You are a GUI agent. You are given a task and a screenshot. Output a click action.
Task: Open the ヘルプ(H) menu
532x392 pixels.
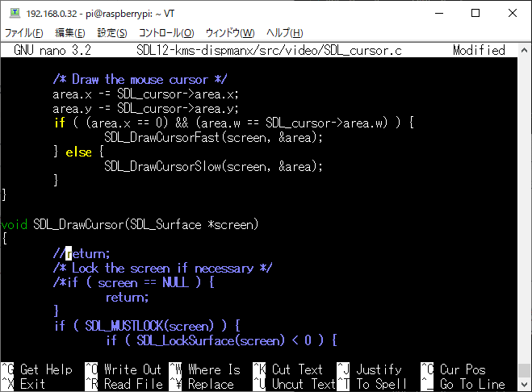click(285, 33)
